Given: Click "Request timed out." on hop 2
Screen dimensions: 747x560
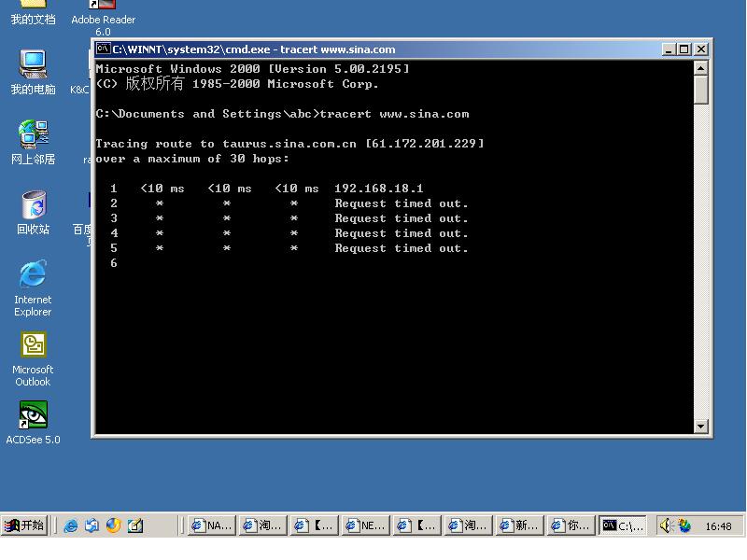Looking at the screenshot, I should 402,203.
